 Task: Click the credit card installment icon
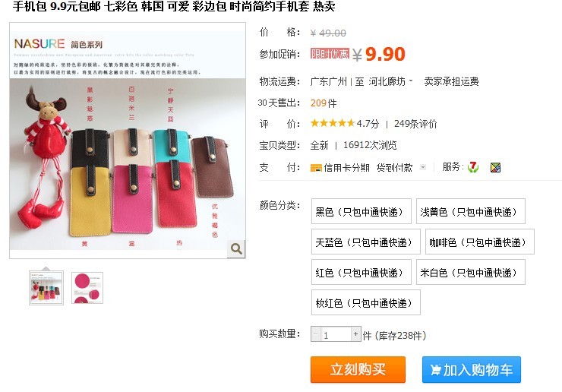[316, 168]
